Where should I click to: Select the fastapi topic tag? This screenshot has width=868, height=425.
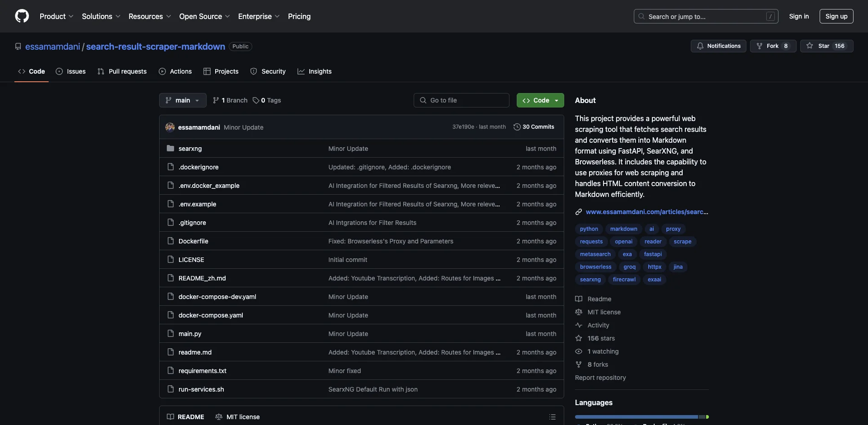coord(653,254)
